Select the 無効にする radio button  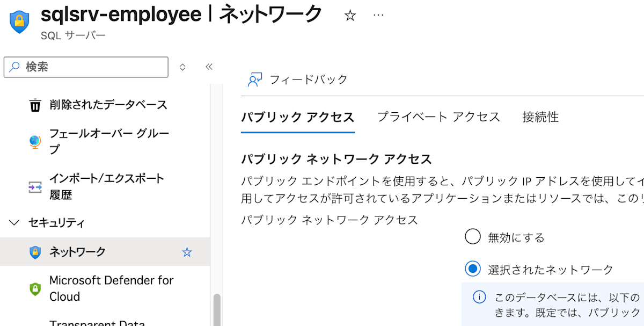coord(472,237)
